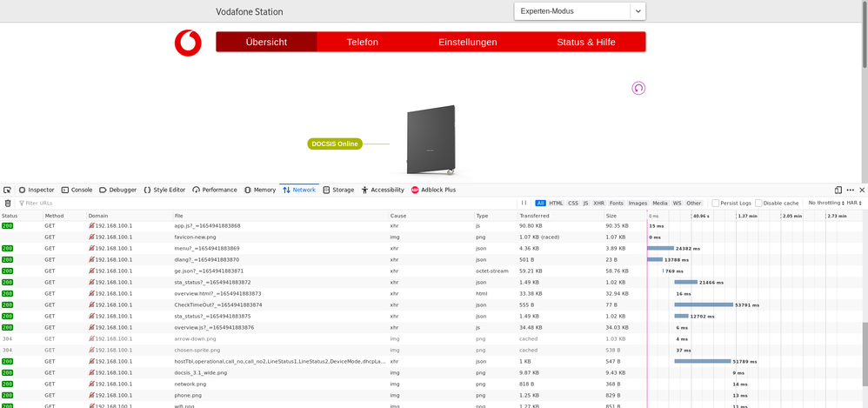The width and height of the screenshot is (868, 408).
Task: Click the 51789 ms timing bar
Action: pyautogui.click(x=703, y=362)
